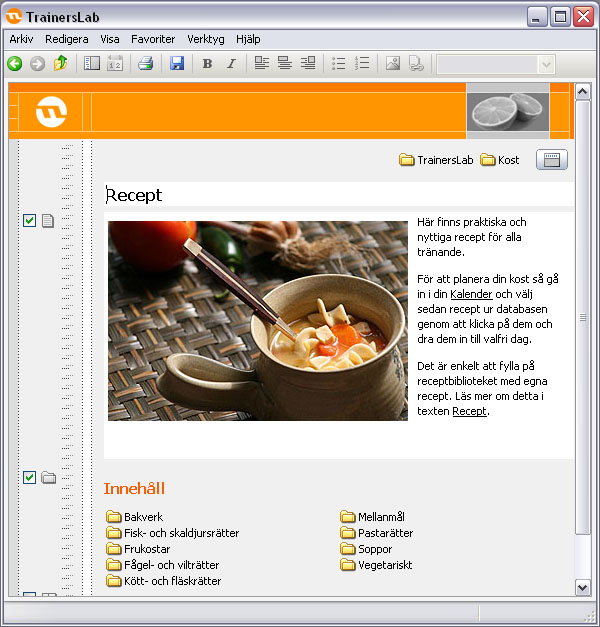The width and height of the screenshot is (600, 627).
Task: Open the Verktyg menu
Action: 206,39
